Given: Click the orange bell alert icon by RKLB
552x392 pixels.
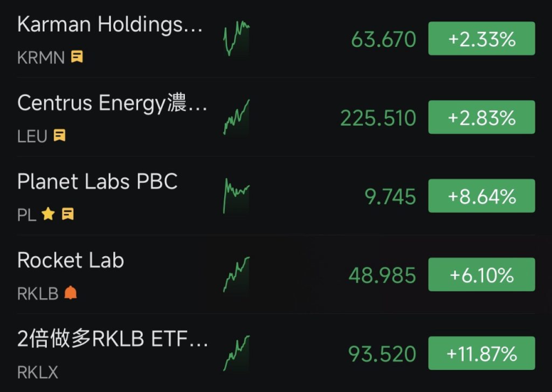Looking at the screenshot, I should point(70,293).
